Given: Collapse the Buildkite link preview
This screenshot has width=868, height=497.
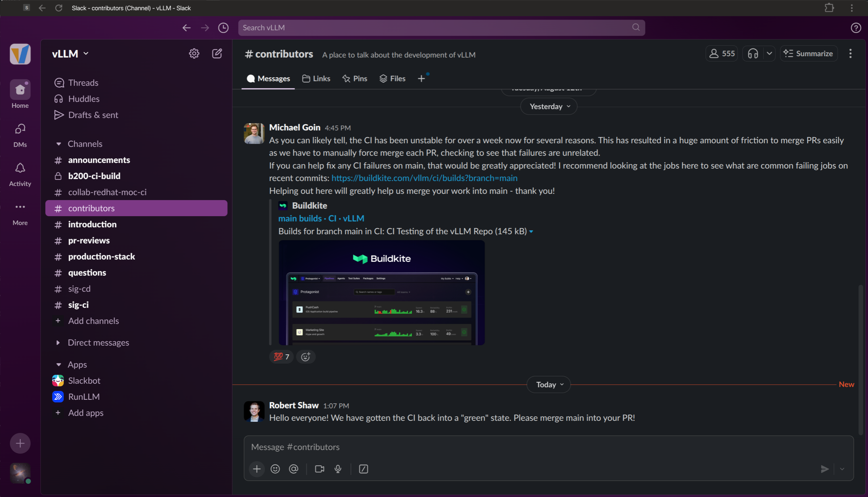Looking at the screenshot, I should pos(531,232).
